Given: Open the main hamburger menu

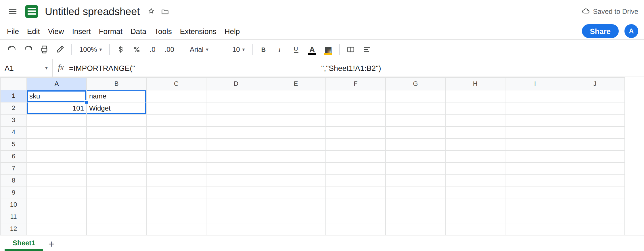Looking at the screenshot, I should pyautogui.click(x=13, y=12).
